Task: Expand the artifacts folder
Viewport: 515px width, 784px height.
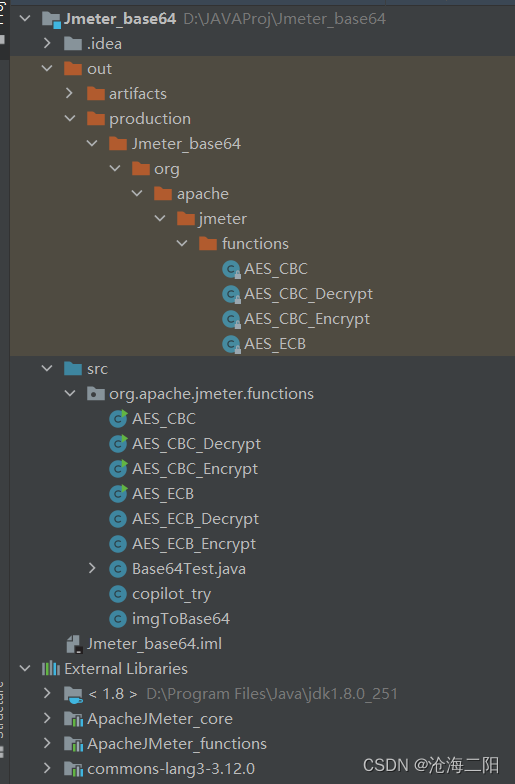Action: point(70,94)
